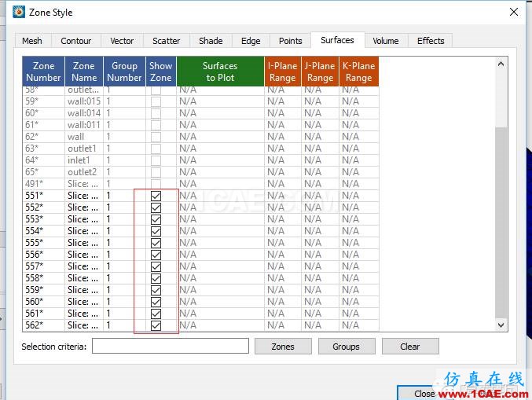Click the Show Zone column header
The image size is (532, 400).
click(x=160, y=72)
